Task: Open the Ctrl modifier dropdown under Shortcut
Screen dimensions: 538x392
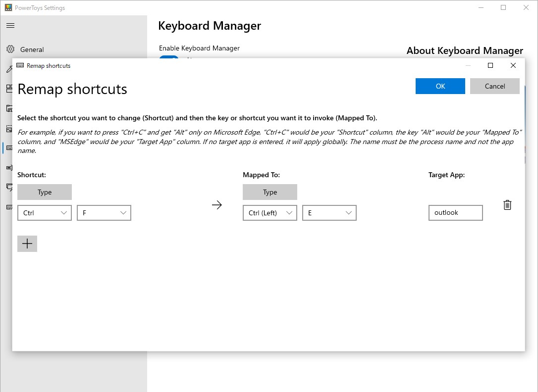Action: pyautogui.click(x=44, y=212)
